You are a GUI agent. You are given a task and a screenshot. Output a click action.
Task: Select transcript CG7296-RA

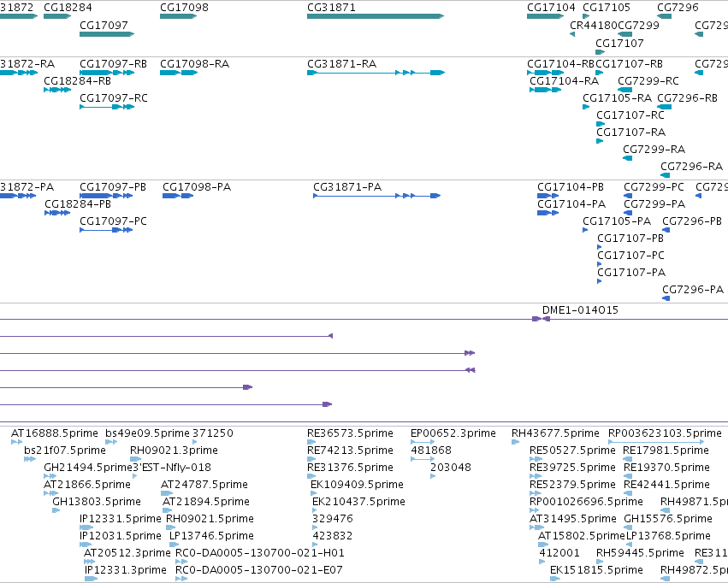[x=665, y=175]
